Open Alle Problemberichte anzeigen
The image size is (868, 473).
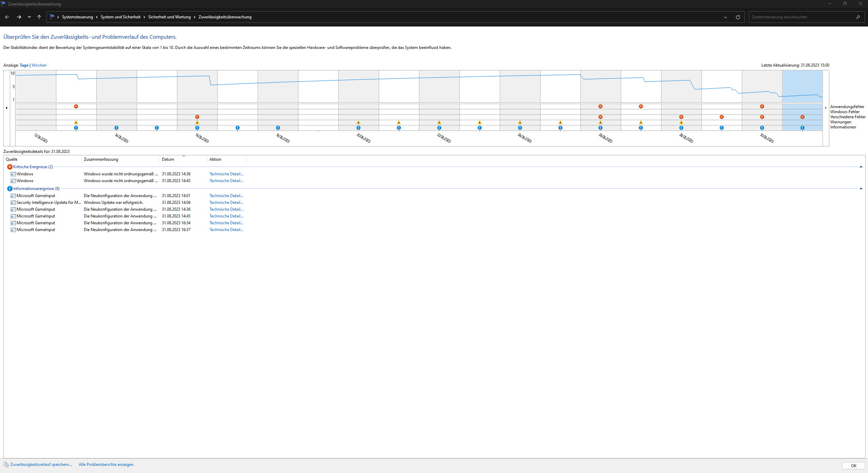pyautogui.click(x=106, y=465)
